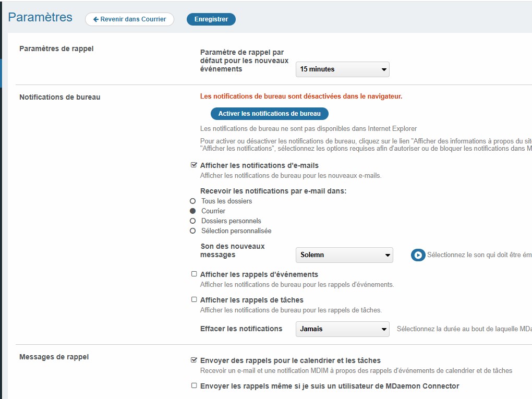Click Activer les notifications de bureau
Screen dimensions: 532x399
269,114
